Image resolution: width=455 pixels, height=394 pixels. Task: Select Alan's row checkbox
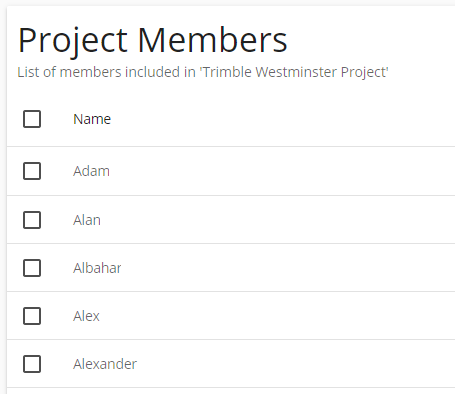point(32,220)
